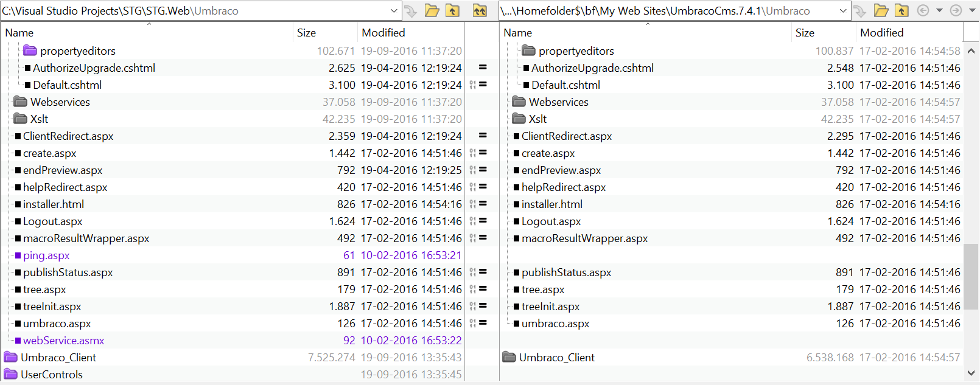Click the Back navigation arrow
The width and height of the screenshot is (980, 385).
[x=923, y=10]
